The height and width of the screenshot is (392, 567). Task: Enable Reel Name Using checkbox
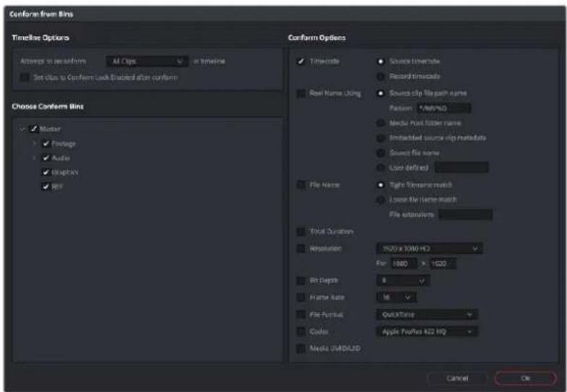[300, 94]
